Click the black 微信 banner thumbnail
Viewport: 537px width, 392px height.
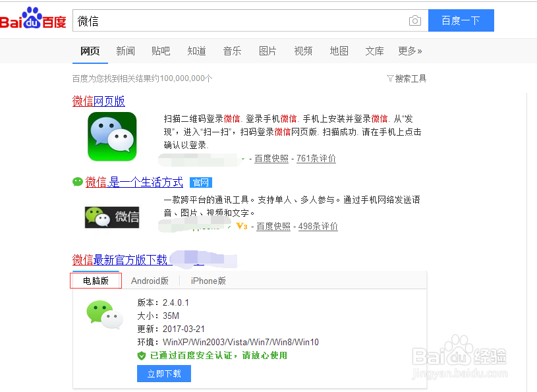click(112, 217)
